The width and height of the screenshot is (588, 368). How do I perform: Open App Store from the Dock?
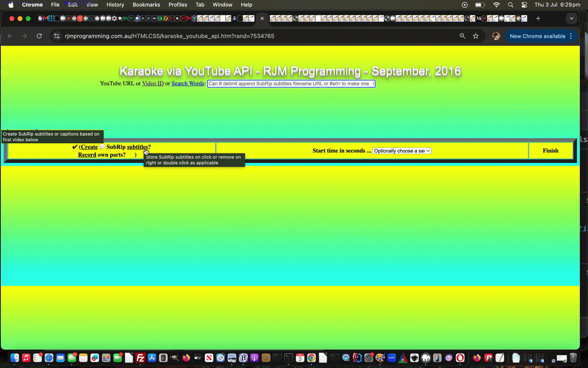(x=152, y=358)
